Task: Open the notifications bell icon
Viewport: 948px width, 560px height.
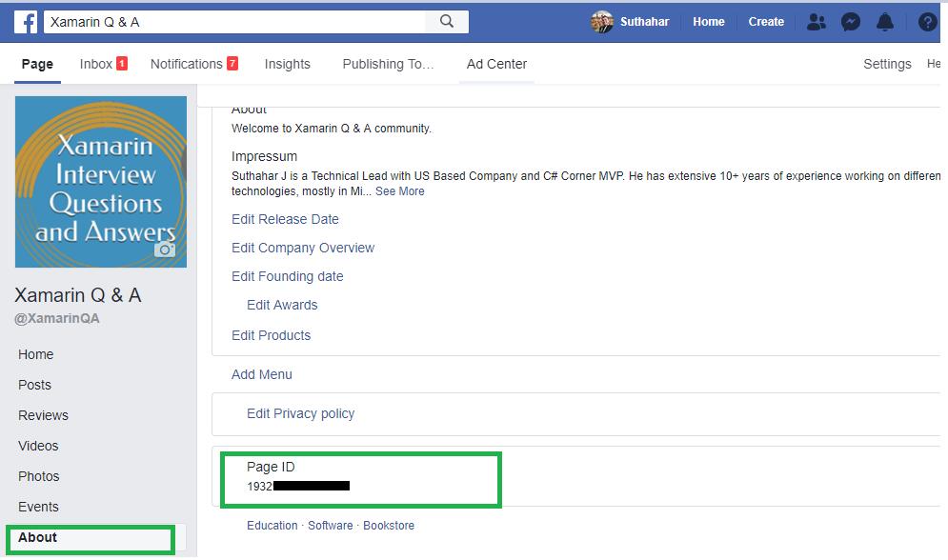Action: (885, 22)
